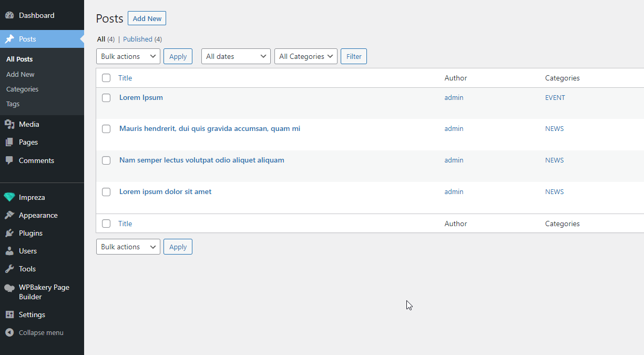The image size is (644, 355).
Task: Click admin author of Lorem ipsum dolor post
Action: (x=454, y=192)
